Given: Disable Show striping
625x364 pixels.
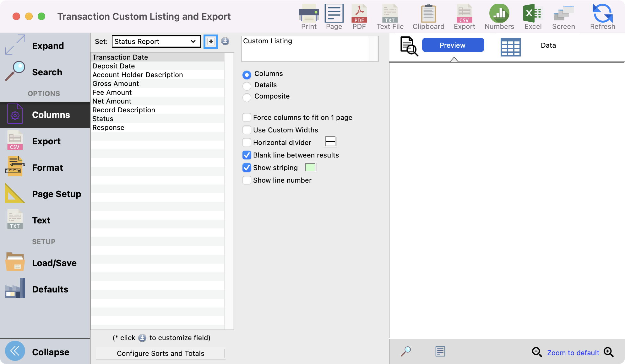Looking at the screenshot, I should [x=247, y=168].
